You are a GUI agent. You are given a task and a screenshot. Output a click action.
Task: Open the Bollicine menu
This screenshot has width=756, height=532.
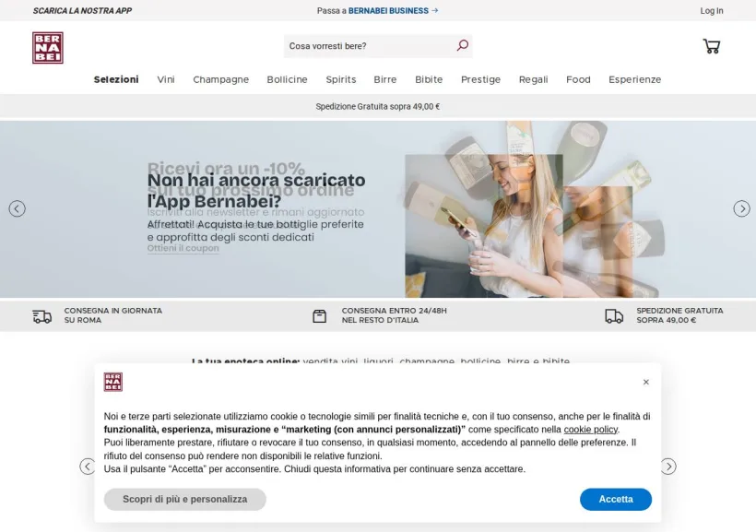pos(287,79)
